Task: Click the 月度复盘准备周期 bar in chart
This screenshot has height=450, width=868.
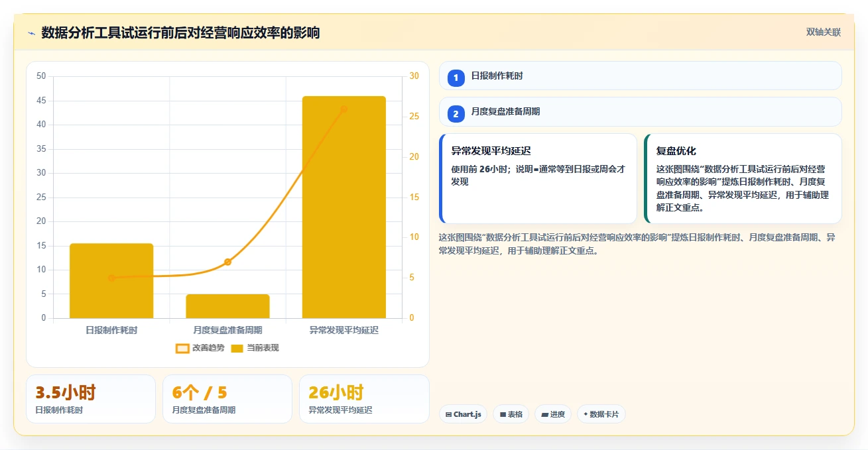Action: tap(227, 306)
